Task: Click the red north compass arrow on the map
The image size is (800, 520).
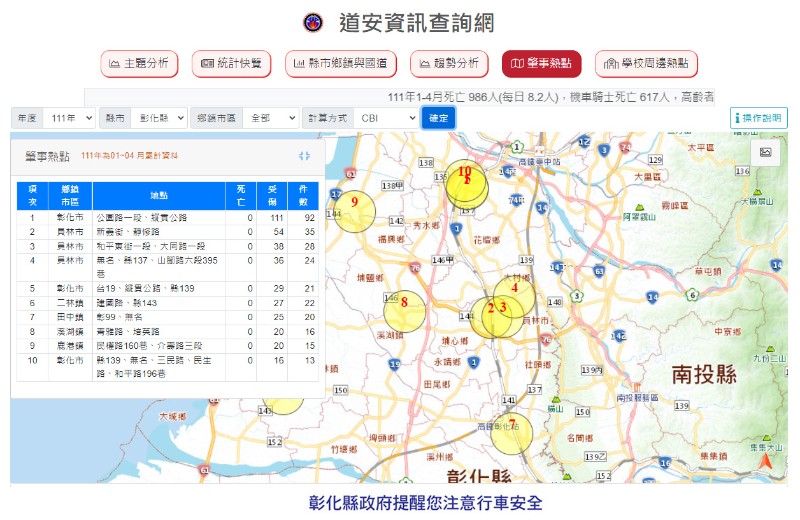Action: 766,461
